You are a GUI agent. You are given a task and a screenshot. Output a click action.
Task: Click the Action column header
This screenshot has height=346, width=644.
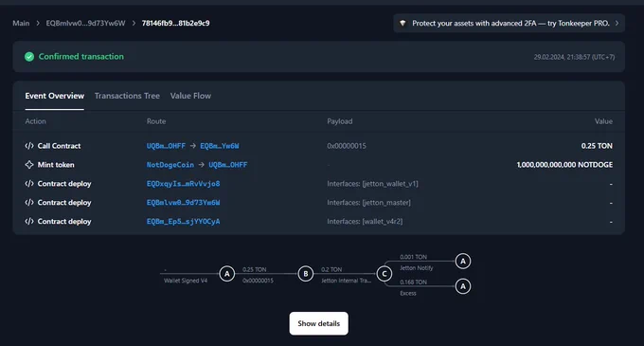[35, 121]
